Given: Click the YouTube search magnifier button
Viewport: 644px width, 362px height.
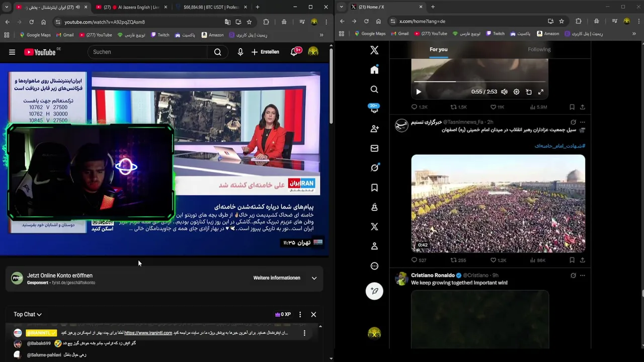Looking at the screenshot, I should pos(217,52).
